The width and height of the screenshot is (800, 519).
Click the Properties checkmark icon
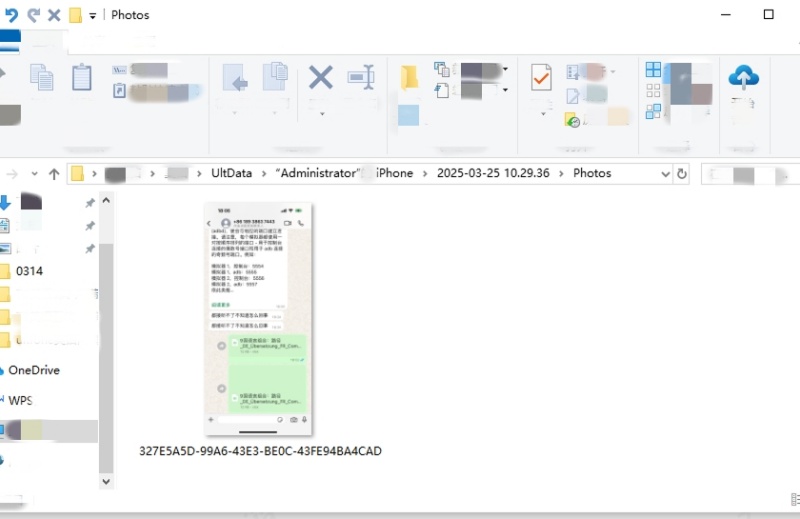click(541, 77)
